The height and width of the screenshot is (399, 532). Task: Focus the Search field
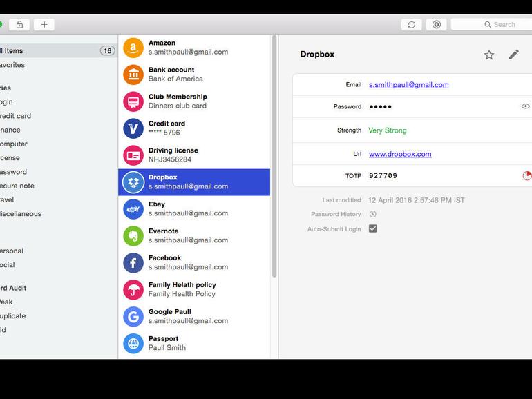coord(491,24)
